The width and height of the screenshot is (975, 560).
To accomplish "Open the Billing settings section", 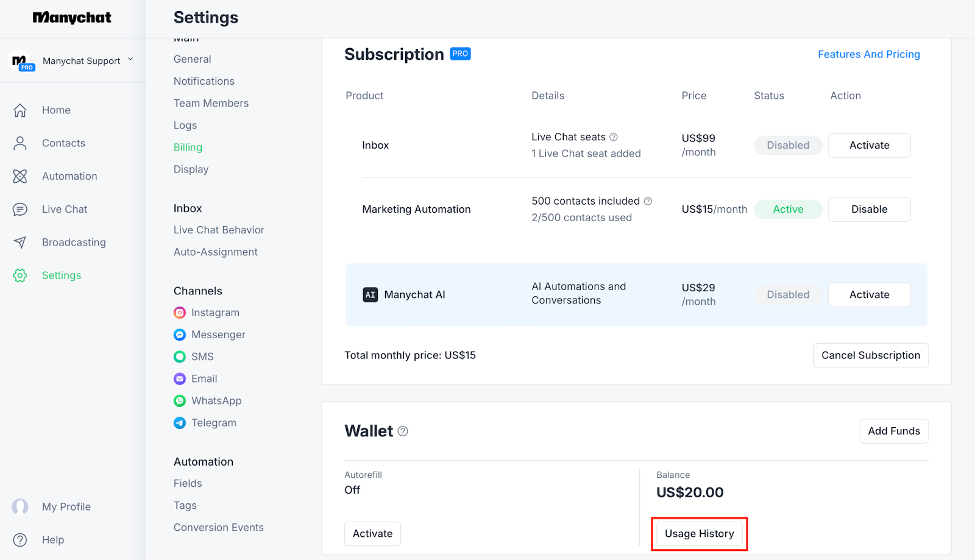I will point(188,147).
